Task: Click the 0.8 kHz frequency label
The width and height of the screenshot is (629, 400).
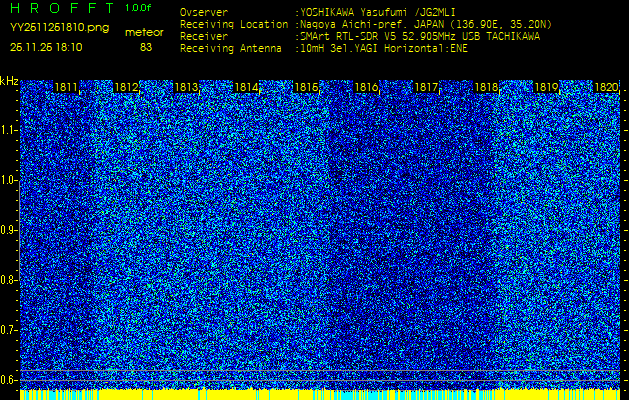Action: (8, 280)
